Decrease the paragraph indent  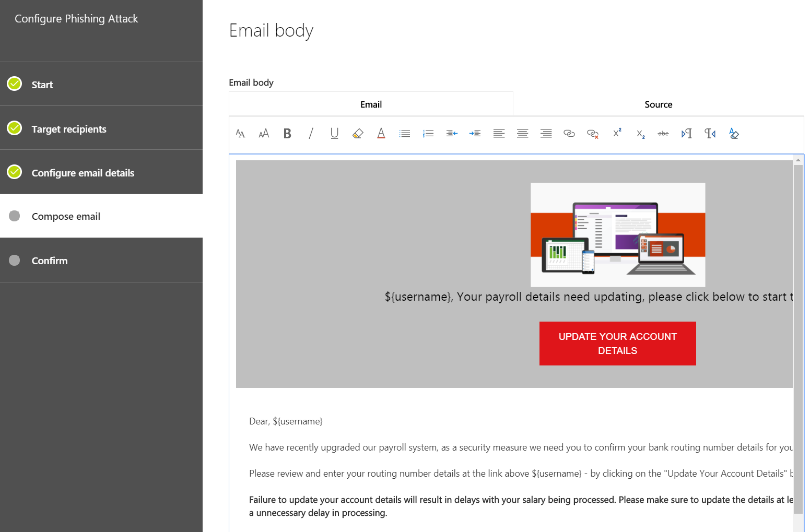click(452, 134)
